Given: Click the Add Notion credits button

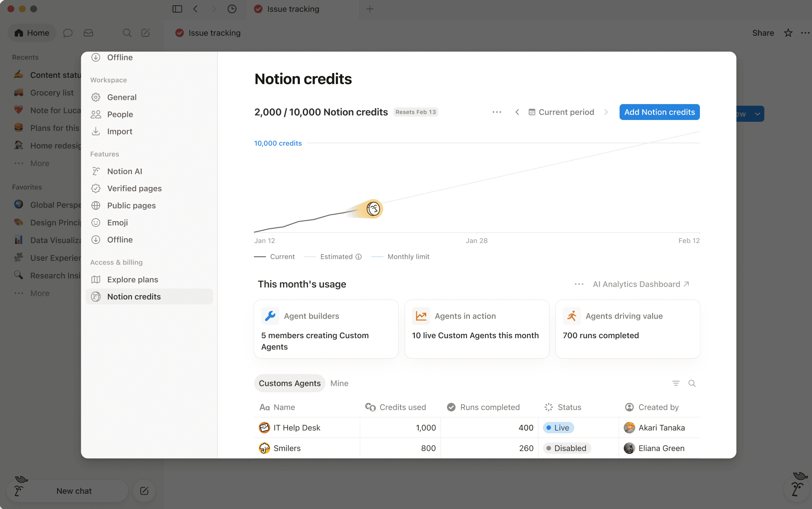Looking at the screenshot, I should coord(659,112).
